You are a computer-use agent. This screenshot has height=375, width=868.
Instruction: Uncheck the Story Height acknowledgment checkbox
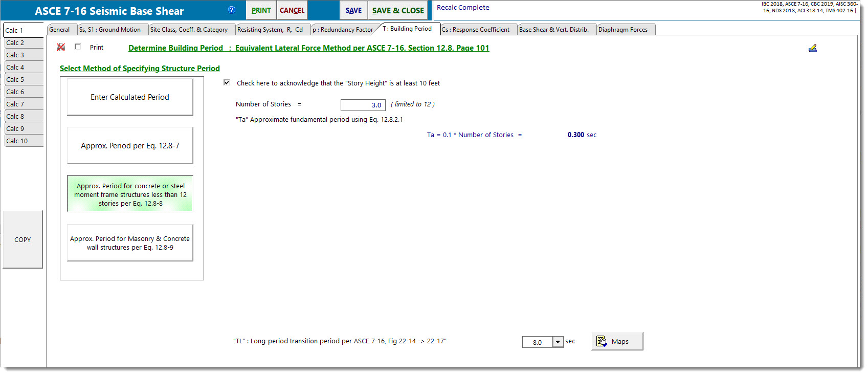(227, 83)
